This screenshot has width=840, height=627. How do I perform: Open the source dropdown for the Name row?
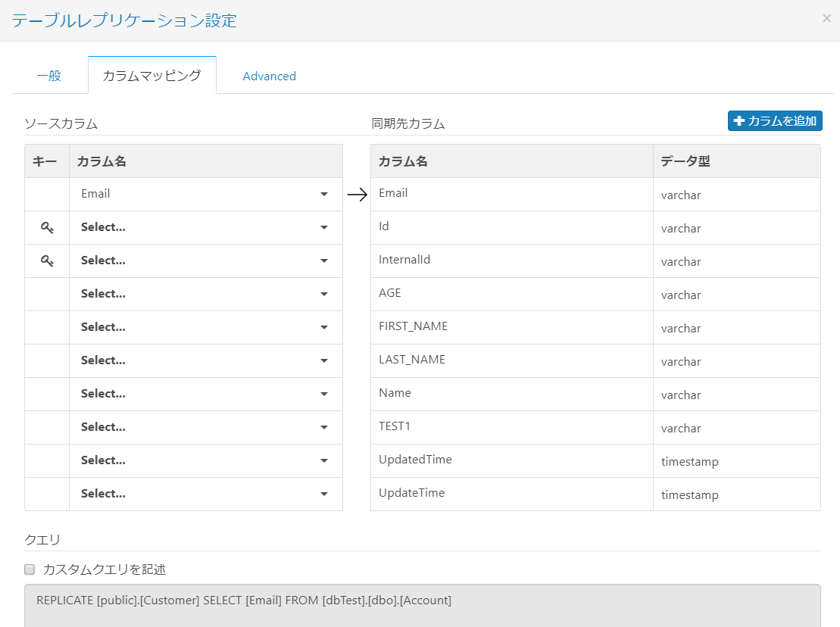tap(205, 394)
